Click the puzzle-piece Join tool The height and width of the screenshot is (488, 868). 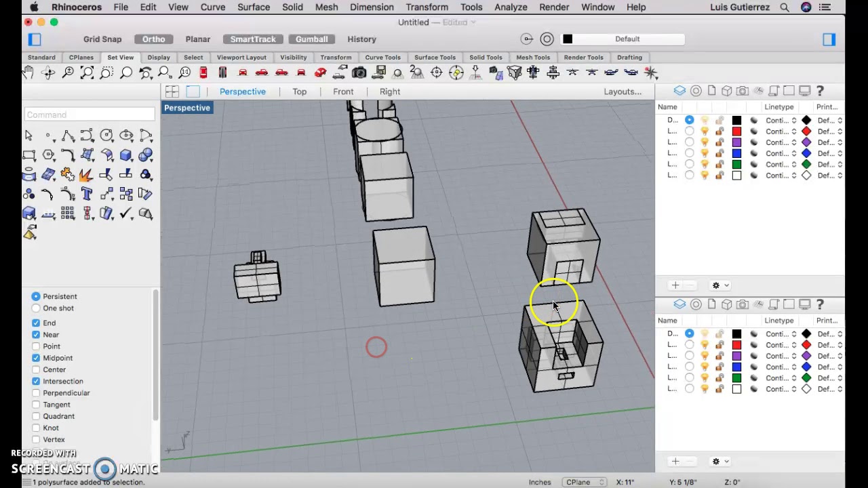[x=68, y=175]
